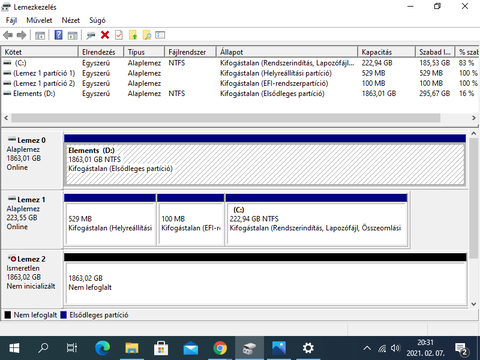The width and height of the screenshot is (480, 360).
Task: Sort by the Kapacitás column header
Action: [x=387, y=52]
